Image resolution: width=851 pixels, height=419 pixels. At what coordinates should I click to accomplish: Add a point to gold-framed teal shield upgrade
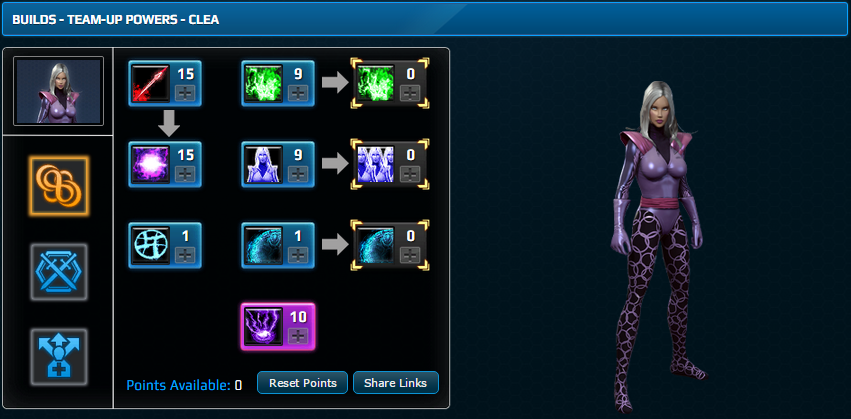point(411,254)
